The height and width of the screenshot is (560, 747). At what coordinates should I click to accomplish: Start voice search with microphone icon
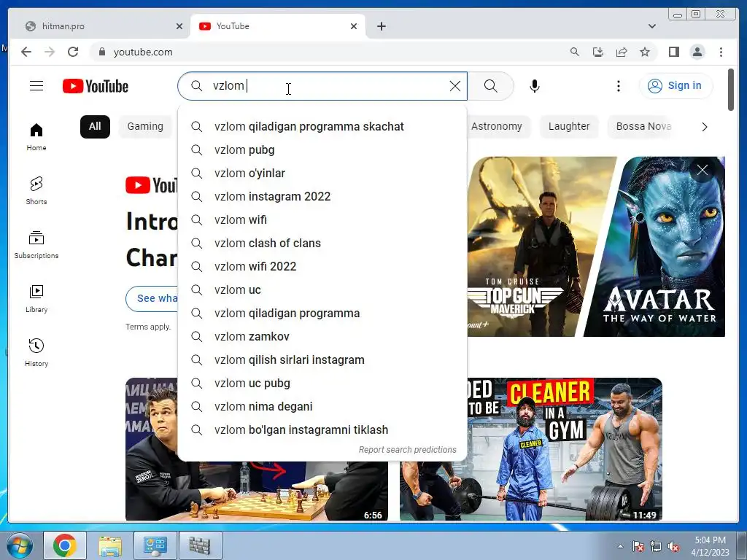[x=535, y=86]
